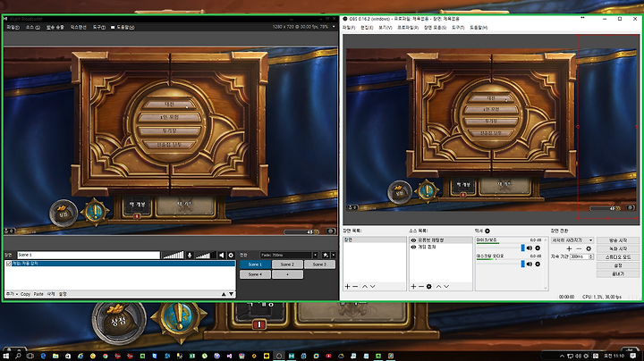Remove scene with minus in OBS scene list
This screenshot has width=644, height=361.
pos(355,286)
